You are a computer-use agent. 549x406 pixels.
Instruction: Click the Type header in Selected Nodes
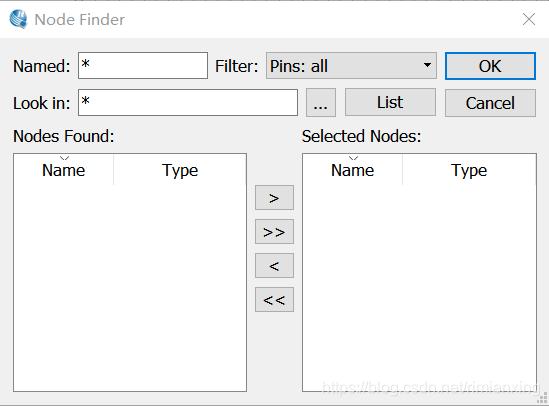469,170
